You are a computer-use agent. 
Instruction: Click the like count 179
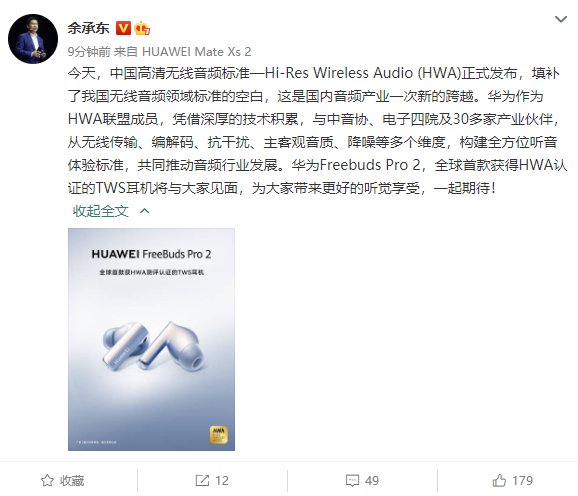[522, 481]
